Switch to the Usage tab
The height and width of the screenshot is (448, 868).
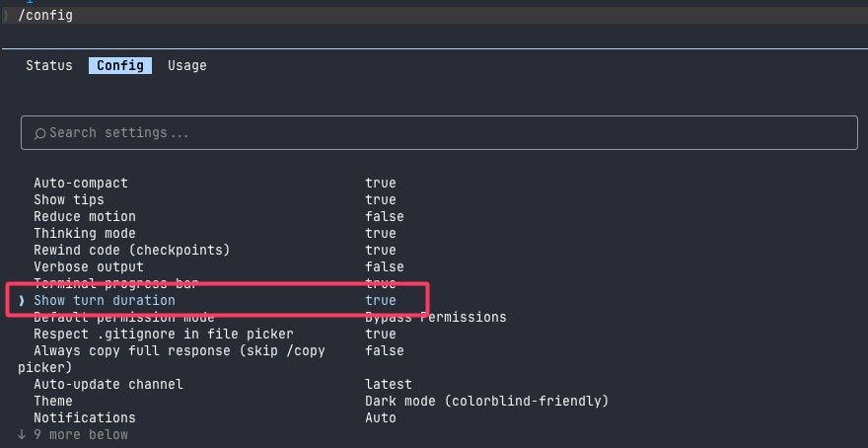[187, 66]
